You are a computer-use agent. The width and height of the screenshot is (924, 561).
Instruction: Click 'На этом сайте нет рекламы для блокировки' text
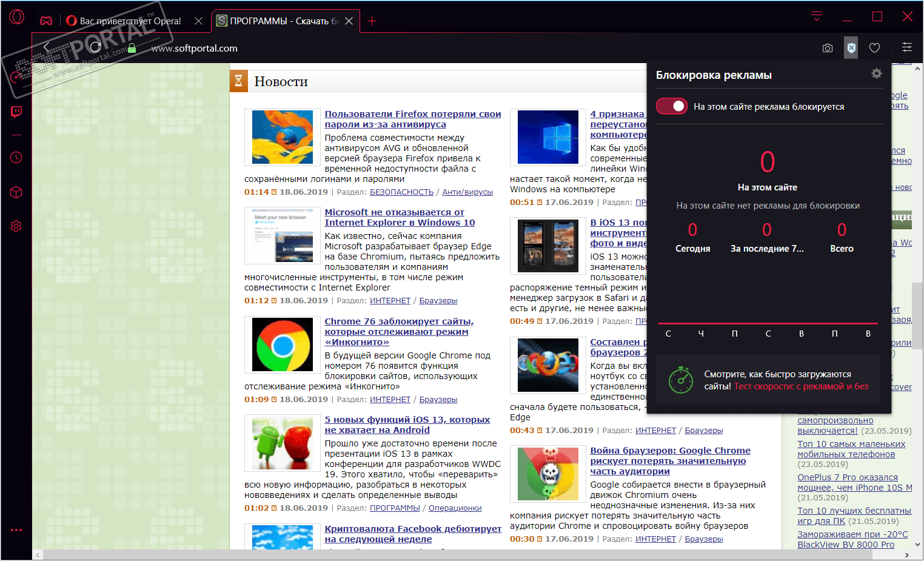(x=768, y=206)
